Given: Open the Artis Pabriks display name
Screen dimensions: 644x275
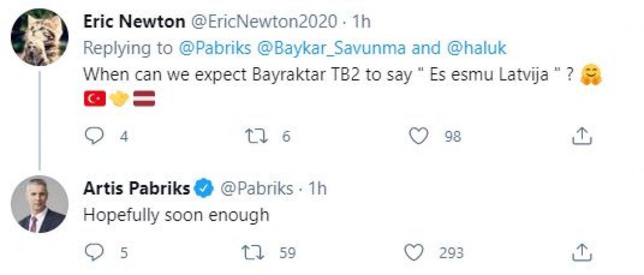Looking at the screenshot, I should coord(137,189).
